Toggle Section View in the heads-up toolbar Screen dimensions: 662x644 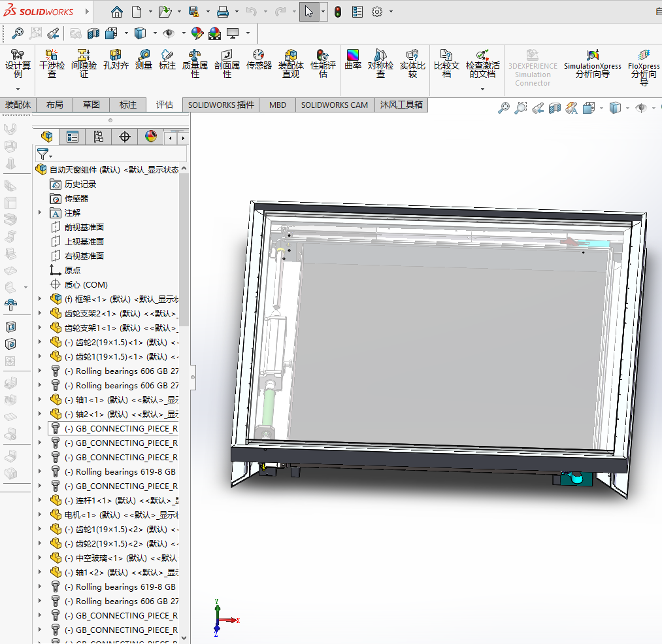click(x=555, y=107)
